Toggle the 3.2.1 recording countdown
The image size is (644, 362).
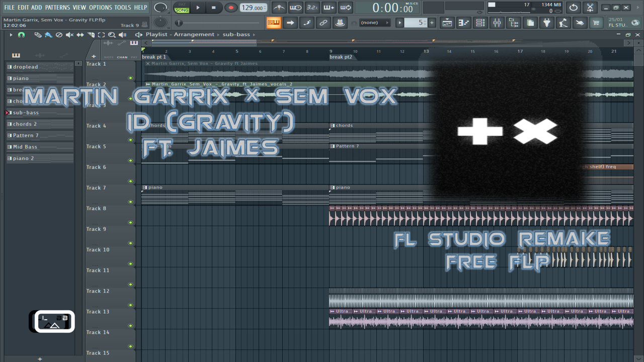tap(312, 8)
